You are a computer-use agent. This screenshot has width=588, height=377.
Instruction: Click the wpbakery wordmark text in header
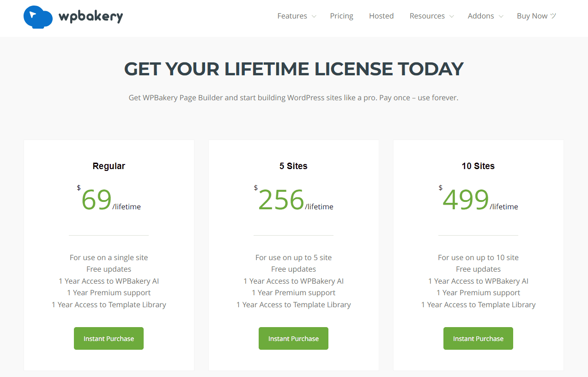coord(91,17)
